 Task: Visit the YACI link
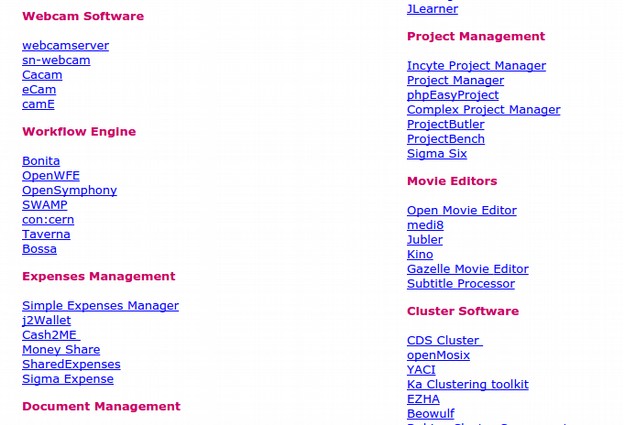tap(421, 370)
